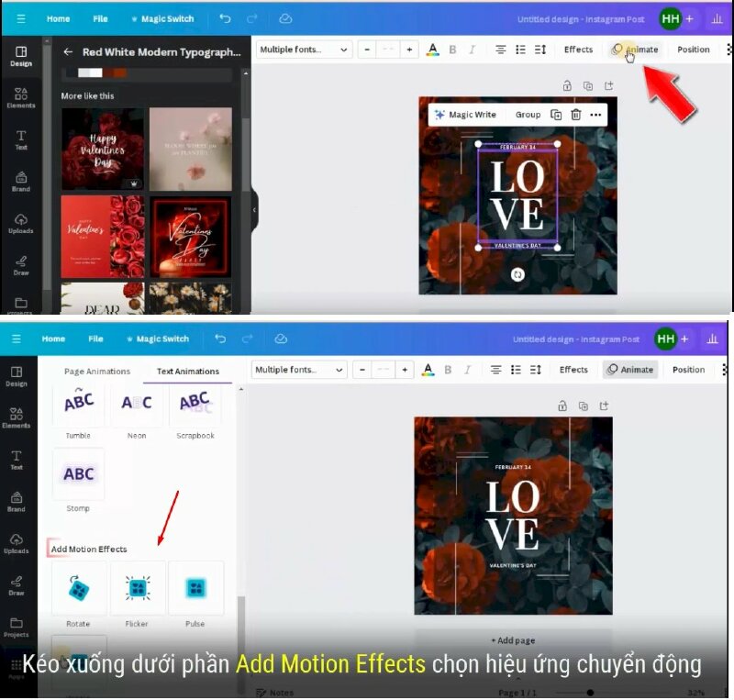Click the Effects button

578,50
